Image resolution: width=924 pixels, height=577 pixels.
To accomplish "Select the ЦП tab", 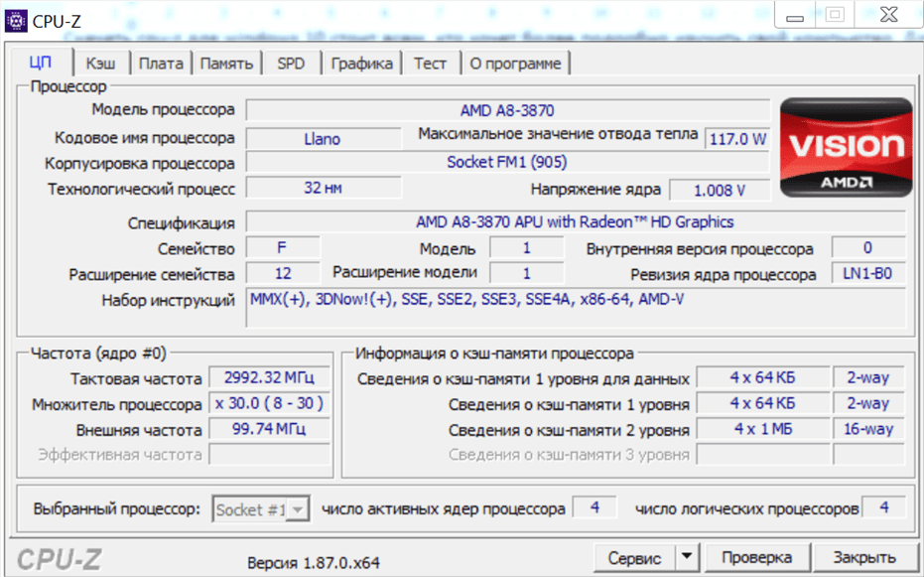I will click(x=41, y=63).
